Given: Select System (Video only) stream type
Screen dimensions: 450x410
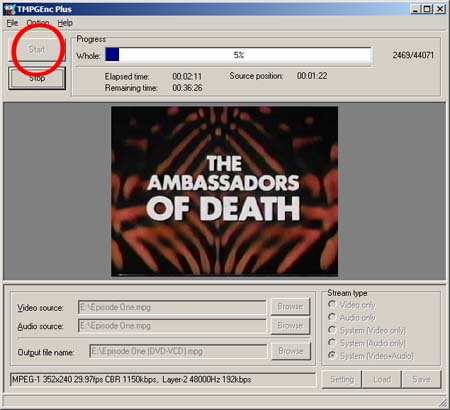Looking at the screenshot, I should coord(367,330).
